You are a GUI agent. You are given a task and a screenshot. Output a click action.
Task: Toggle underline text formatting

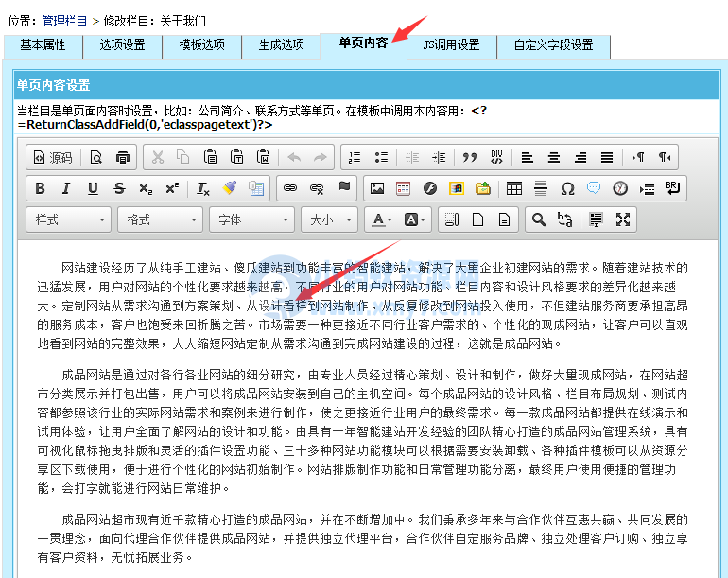93,188
